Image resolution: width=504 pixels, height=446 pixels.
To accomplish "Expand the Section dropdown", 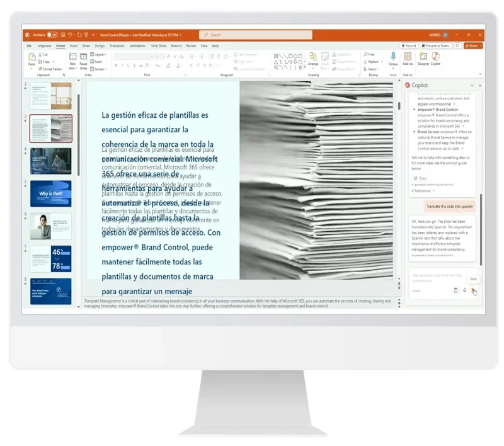I will 100,69.
